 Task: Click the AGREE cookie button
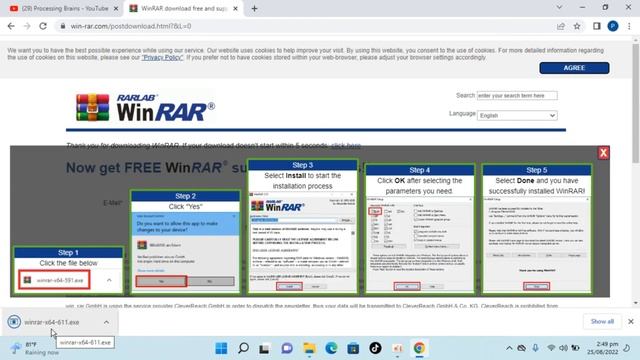(574, 68)
